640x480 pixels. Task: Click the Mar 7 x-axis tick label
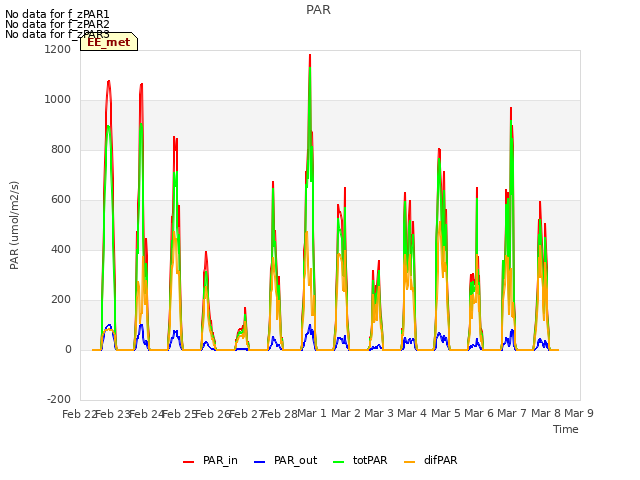(x=512, y=413)
